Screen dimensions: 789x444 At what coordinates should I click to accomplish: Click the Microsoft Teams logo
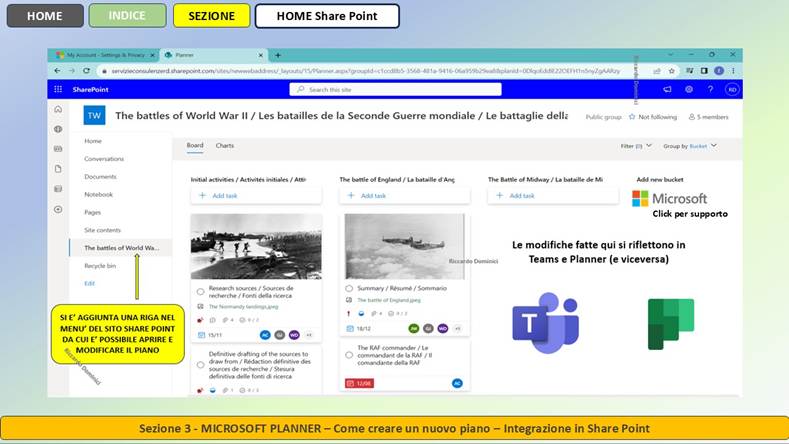545,323
